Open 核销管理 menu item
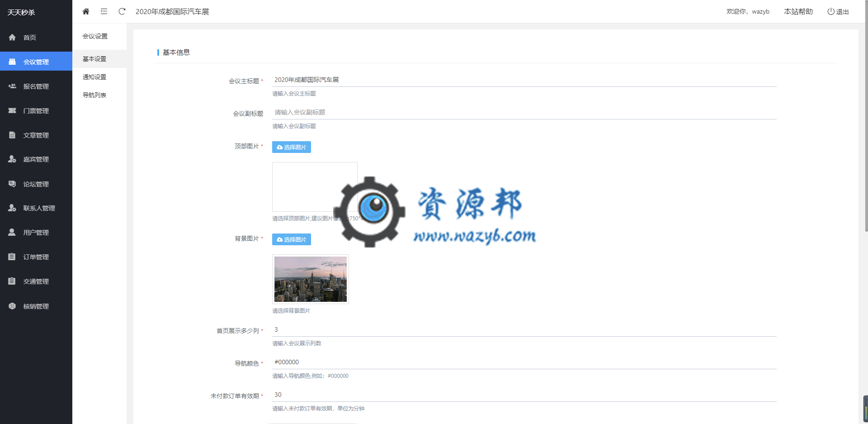Screen dimensions: 868x424 coord(36,306)
